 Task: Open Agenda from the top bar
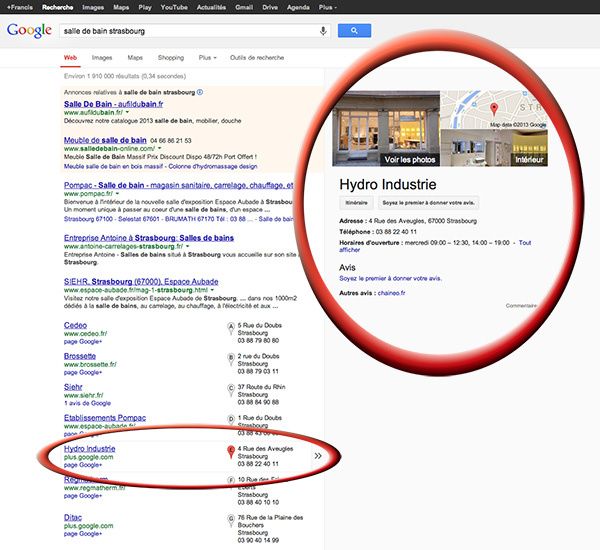(298, 7)
